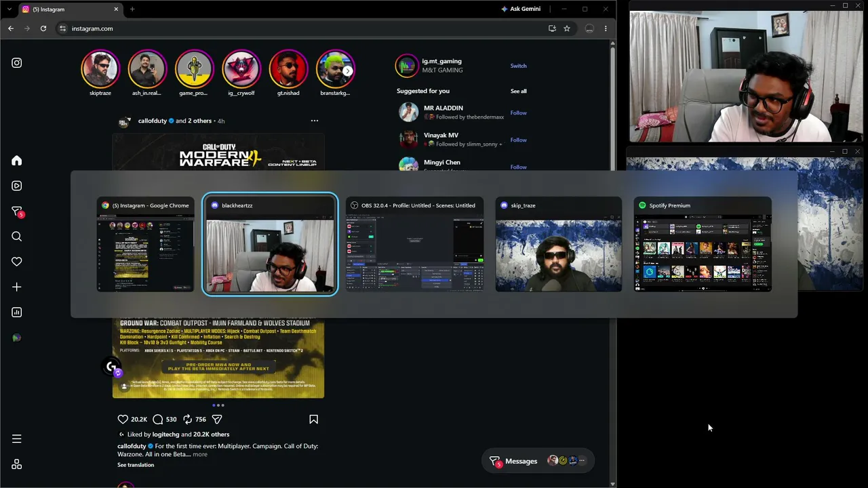This screenshot has height=488, width=868.
Task: Click See translation under the caption
Action: 136,465
